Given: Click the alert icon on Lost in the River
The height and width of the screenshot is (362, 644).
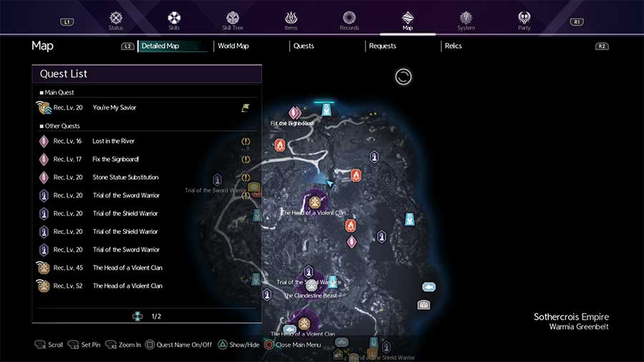Looking at the screenshot, I should pos(245,141).
